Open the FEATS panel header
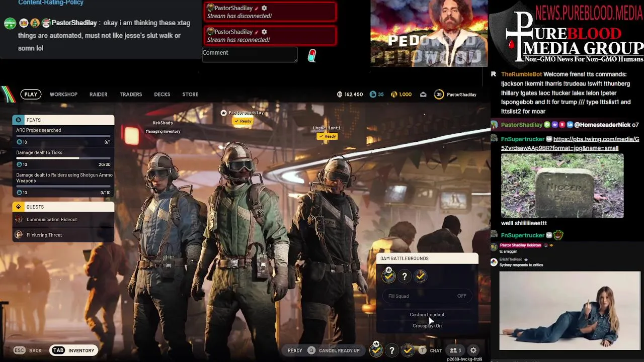Image resolution: width=644 pixels, height=362 pixels. tap(63, 120)
